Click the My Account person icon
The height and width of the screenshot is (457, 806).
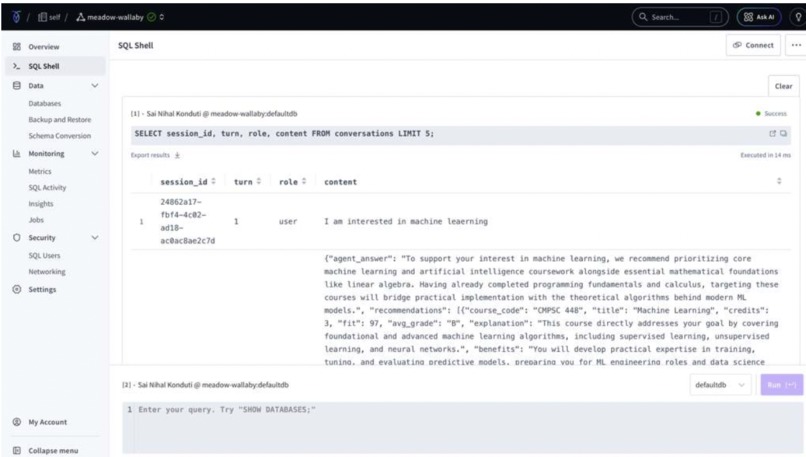pyautogui.click(x=16, y=422)
